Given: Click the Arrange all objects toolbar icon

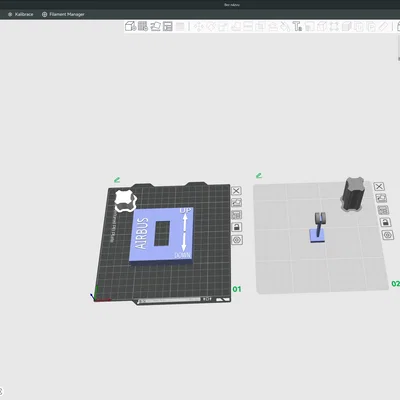Looking at the screenshot, I should tap(168, 26).
